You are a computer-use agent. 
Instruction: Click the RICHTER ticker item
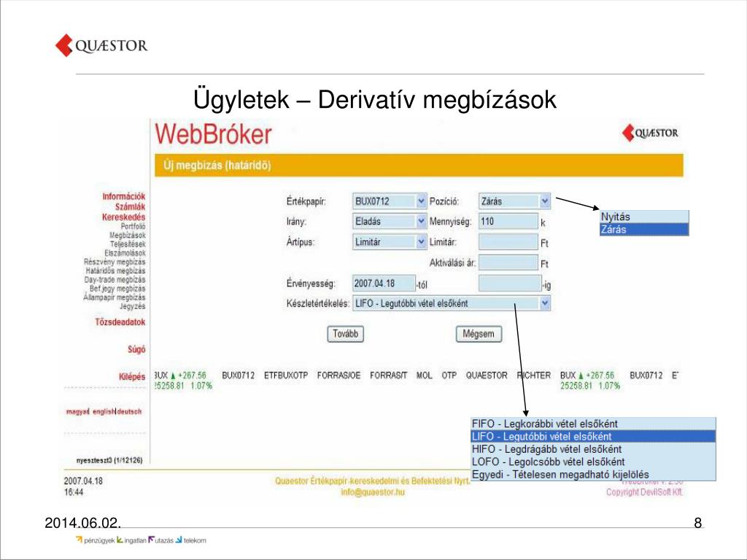click(533, 376)
